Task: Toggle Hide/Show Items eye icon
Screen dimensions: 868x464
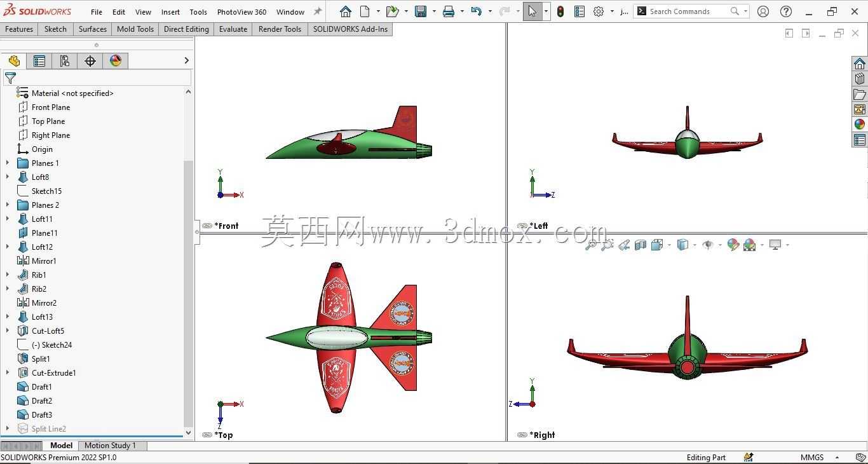Action: click(708, 245)
